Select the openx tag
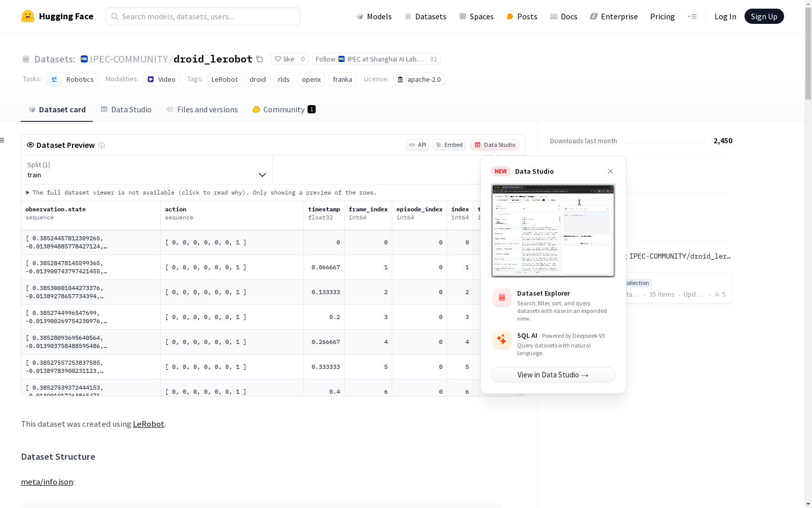Image resolution: width=812 pixels, height=508 pixels. click(311, 79)
